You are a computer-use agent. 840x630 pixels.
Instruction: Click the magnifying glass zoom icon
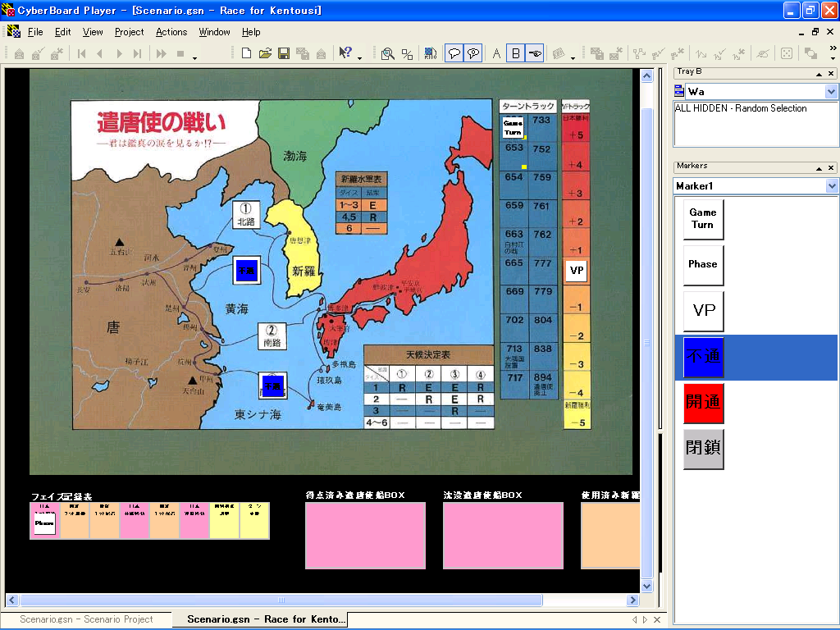tap(387, 53)
